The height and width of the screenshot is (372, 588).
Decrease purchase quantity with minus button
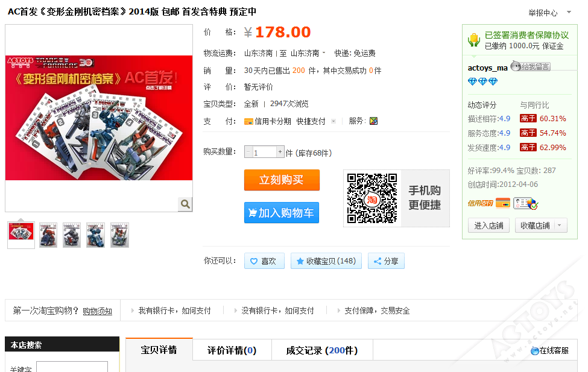click(248, 152)
